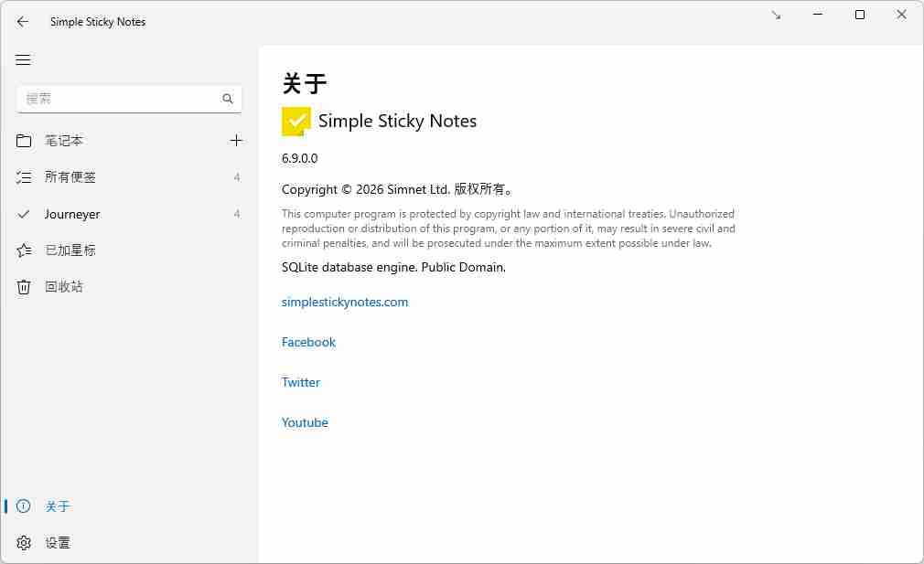Follow the Twitter link
This screenshot has width=924, height=564.
pos(301,382)
